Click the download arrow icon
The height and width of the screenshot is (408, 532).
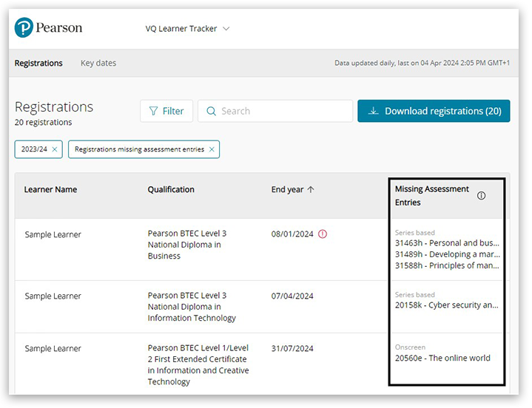[x=374, y=111]
